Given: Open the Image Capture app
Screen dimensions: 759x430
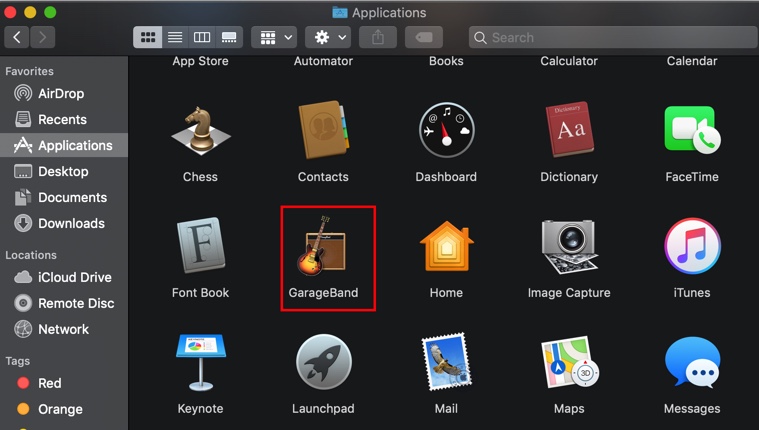Looking at the screenshot, I should pos(568,247).
